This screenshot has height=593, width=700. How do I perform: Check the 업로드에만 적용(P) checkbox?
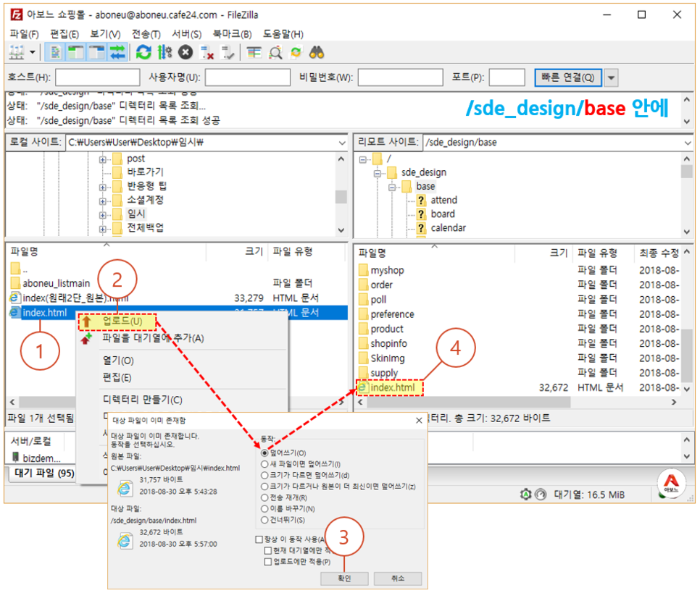tap(268, 562)
